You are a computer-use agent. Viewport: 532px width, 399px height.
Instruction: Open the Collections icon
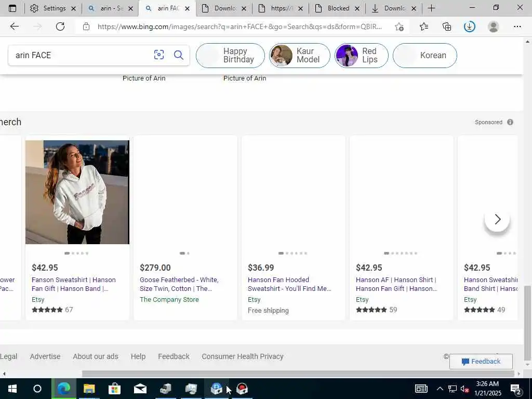click(447, 26)
